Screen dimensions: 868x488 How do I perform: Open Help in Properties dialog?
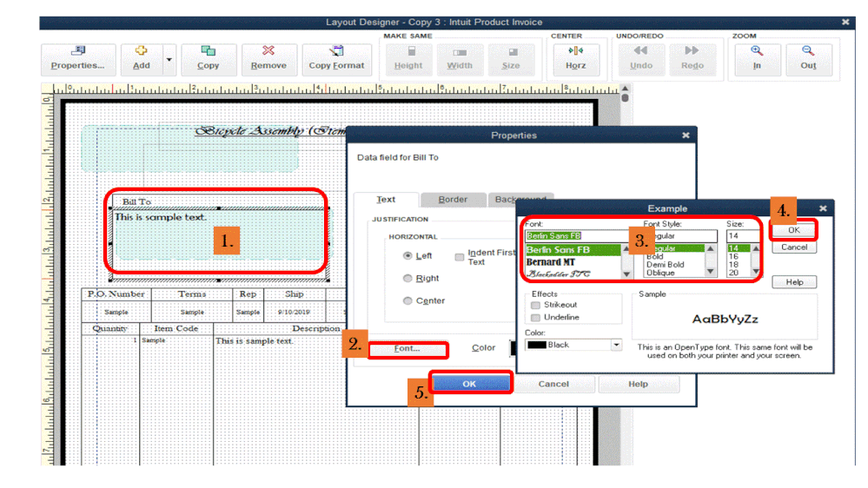(638, 384)
